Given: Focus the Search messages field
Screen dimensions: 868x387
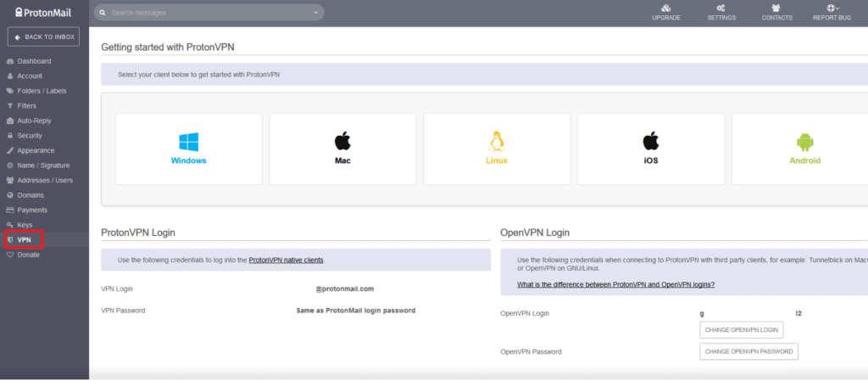Looking at the screenshot, I should pyautogui.click(x=209, y=12).
